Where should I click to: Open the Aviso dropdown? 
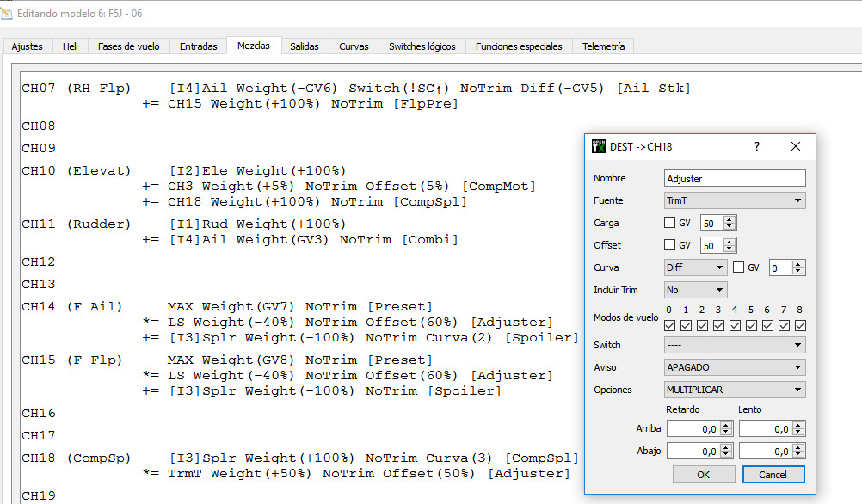click(735, 367)
